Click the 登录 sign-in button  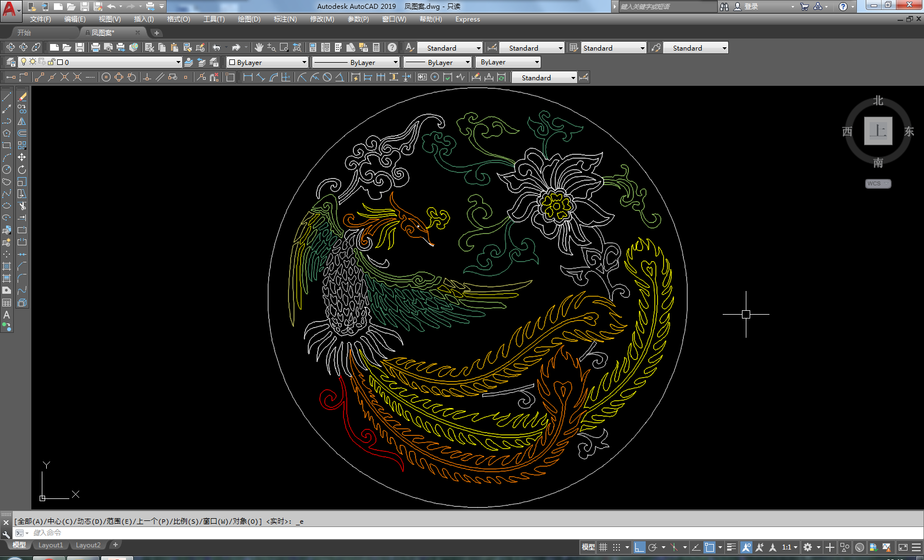click(746, 7)
